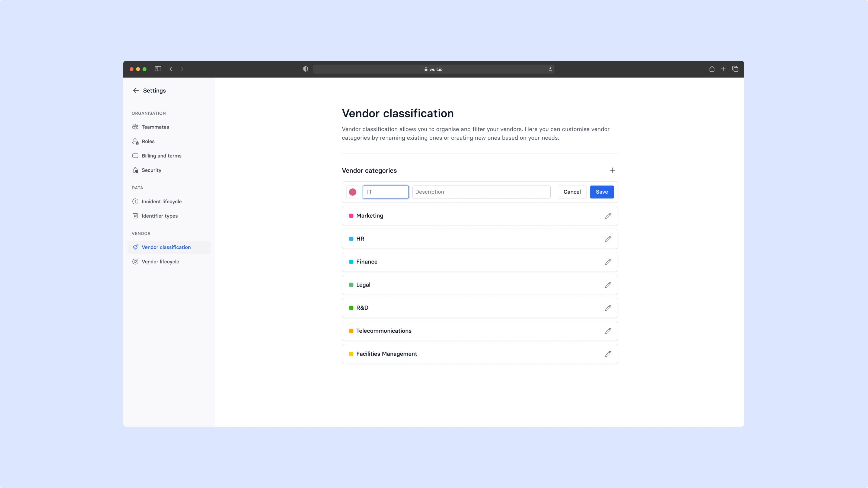Image resolution: width=868 pixels, height=488 pixels.
Task: Click the add vendor category plus icon
Action: click(x=612, y=171)
